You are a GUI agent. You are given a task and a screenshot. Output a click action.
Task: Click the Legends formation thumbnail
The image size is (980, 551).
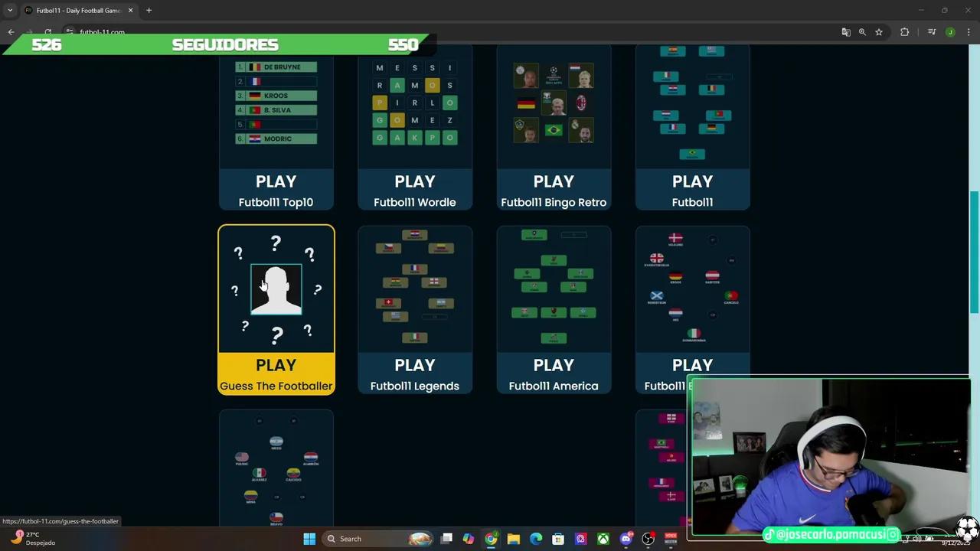tap(415, 288)
